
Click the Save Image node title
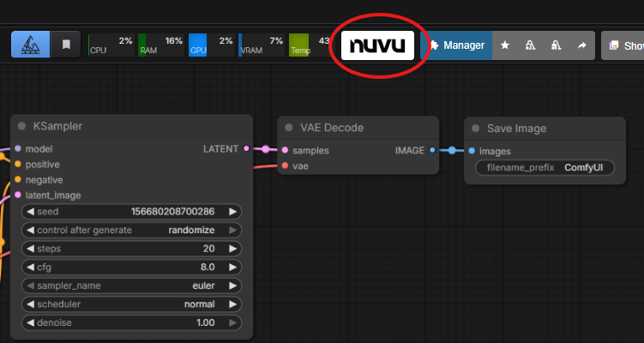click(517, 129)
